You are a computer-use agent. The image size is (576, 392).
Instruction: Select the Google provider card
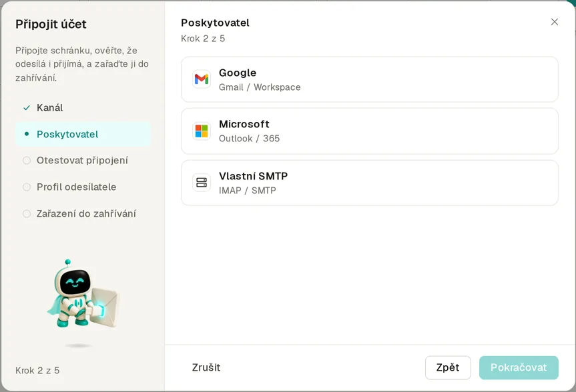[370, 79]
